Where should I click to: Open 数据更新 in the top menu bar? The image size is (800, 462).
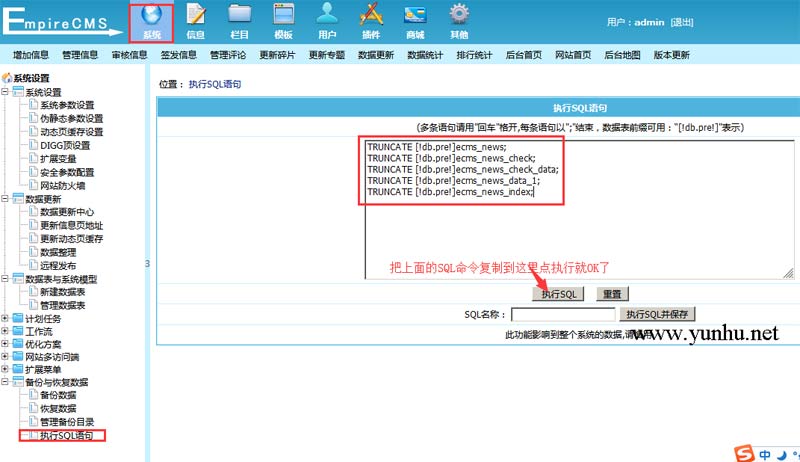pyautogui.click(x=376, y=55)
